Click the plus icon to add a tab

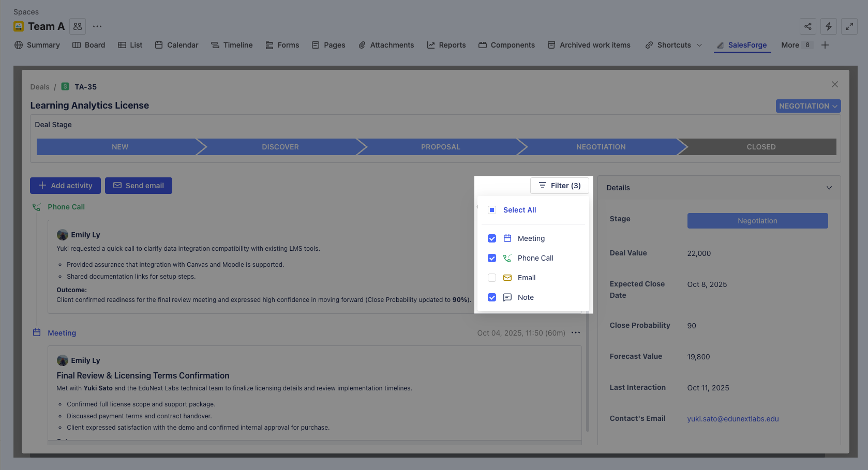click(x=825, y=45)
